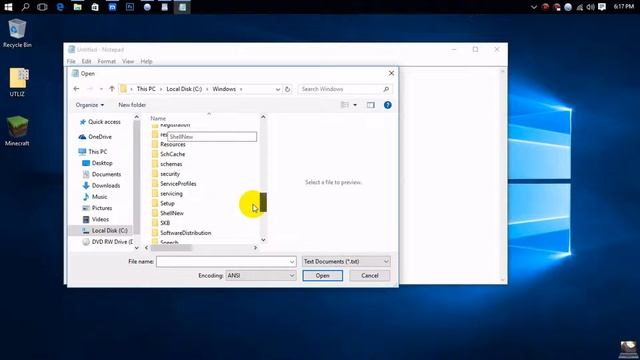Select the Minecraft desktop icon
Viewport: 640px width, 360px height.
(x=17, y=131)
